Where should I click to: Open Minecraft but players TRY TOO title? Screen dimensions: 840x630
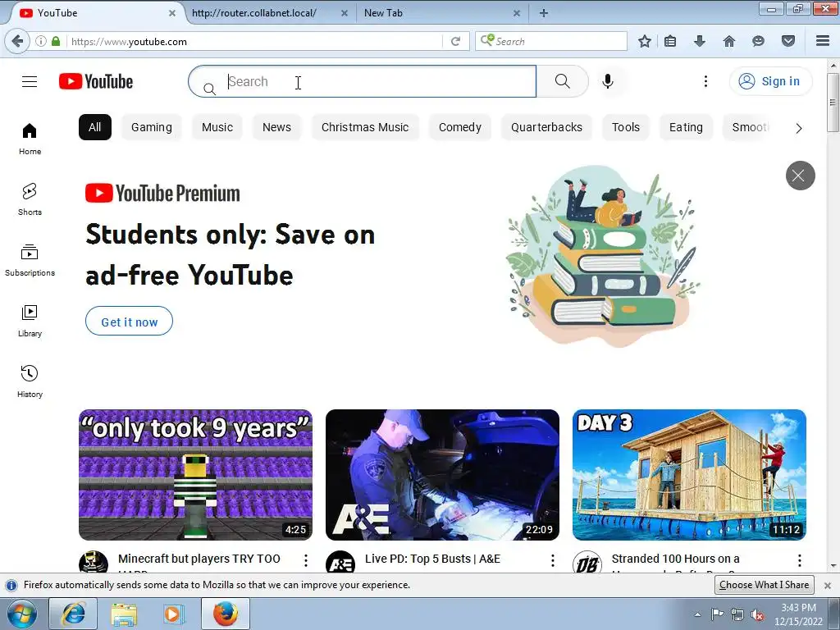199,559
